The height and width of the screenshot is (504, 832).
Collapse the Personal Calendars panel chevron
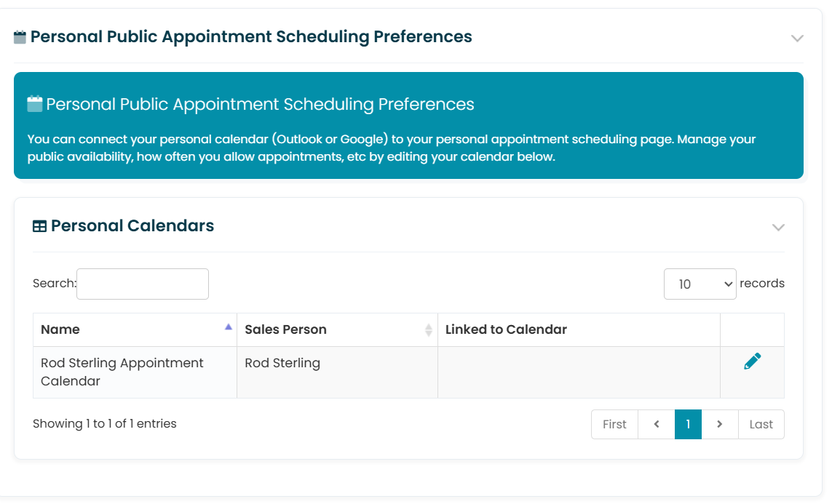pyautogui.click(x=778, y=228)
